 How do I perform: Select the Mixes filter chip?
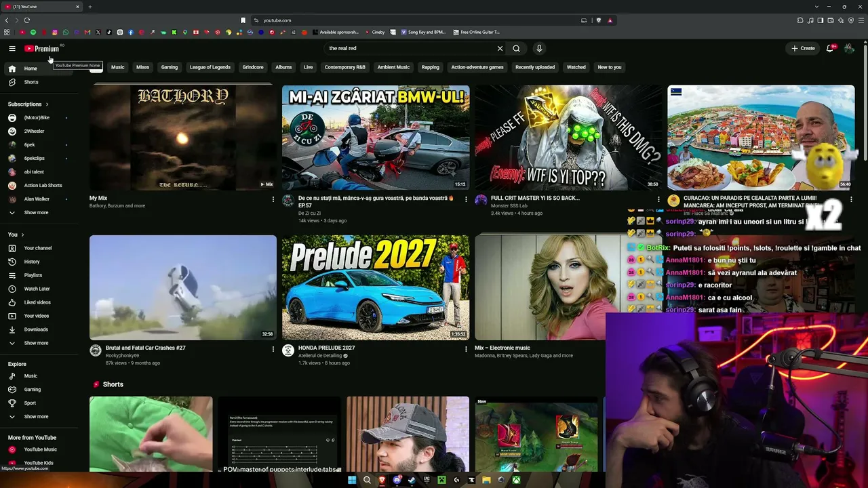[x=142, y=67]
